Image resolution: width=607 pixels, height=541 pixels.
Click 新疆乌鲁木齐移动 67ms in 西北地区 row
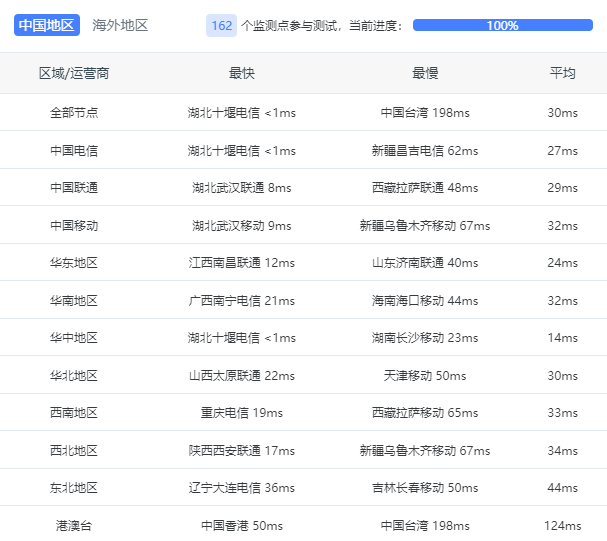tap(425, 451)
